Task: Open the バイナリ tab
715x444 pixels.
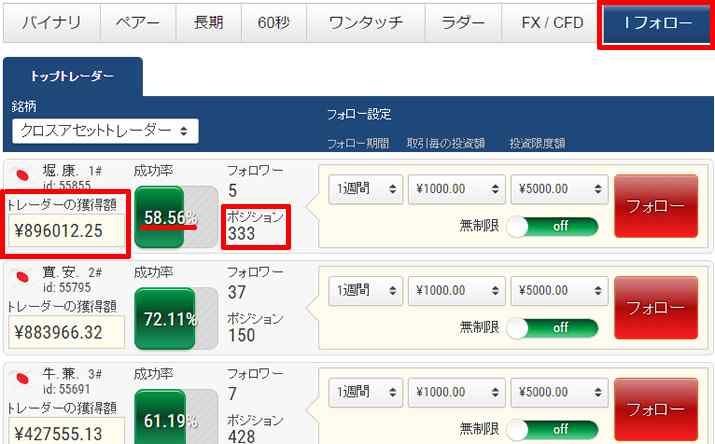Action: (x=52, y=23)
